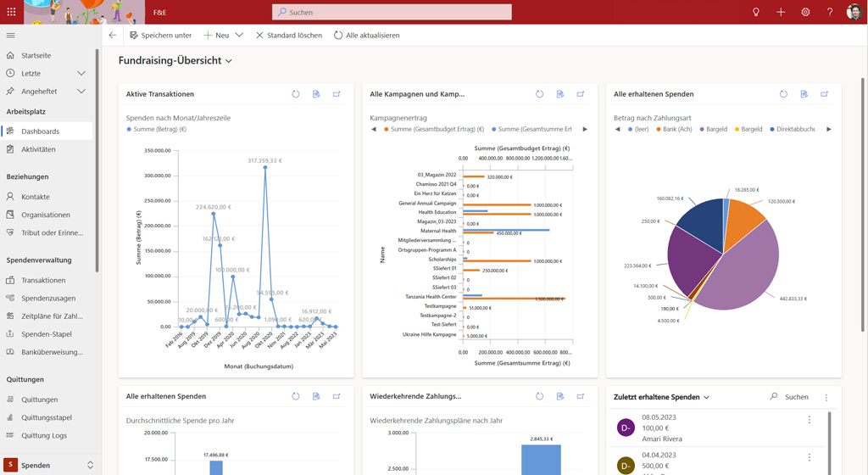The image size is (868, 475).
Task: Refresh the Aktive Transaktionen chart
Action: [x=296, y=94]
